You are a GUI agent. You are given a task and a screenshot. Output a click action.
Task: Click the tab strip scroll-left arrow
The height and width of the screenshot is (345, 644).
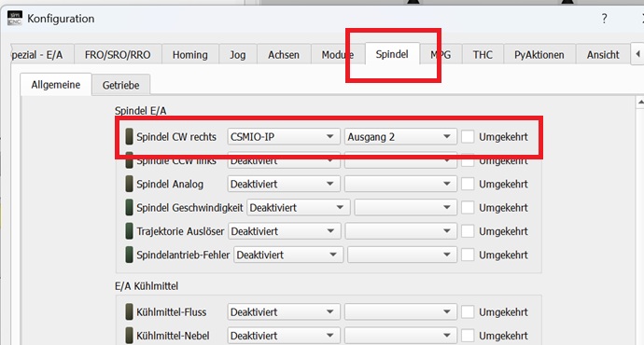(x=637, y=54)
